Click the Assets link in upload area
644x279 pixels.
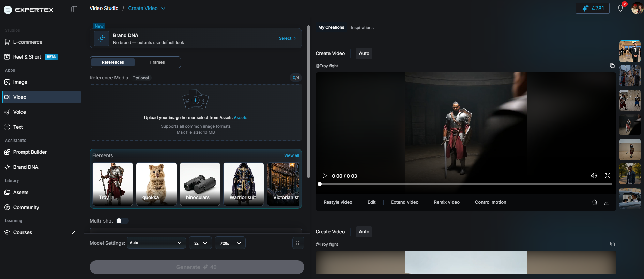[241, 118]
